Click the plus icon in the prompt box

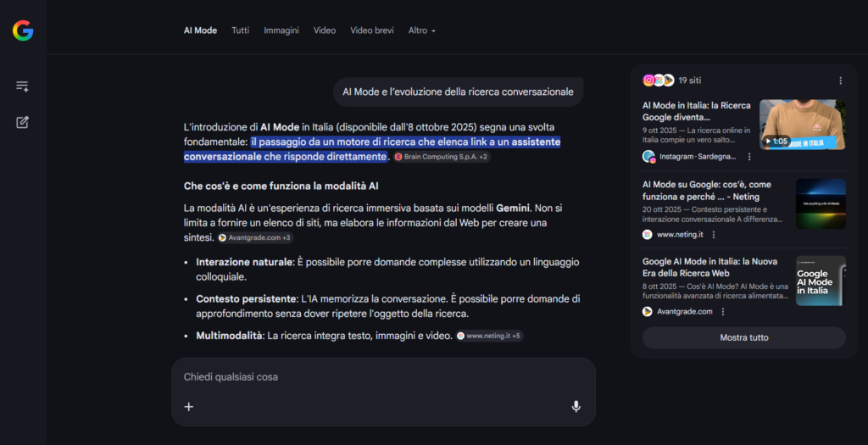189,407
